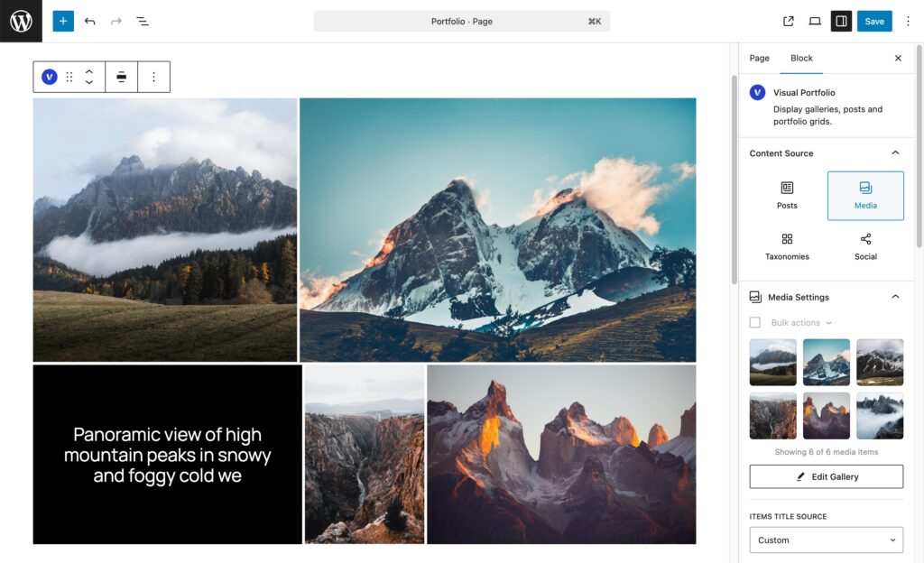Select Posts as content source
The height and width of the screenshot is (563, 924).
coord(787,195)
